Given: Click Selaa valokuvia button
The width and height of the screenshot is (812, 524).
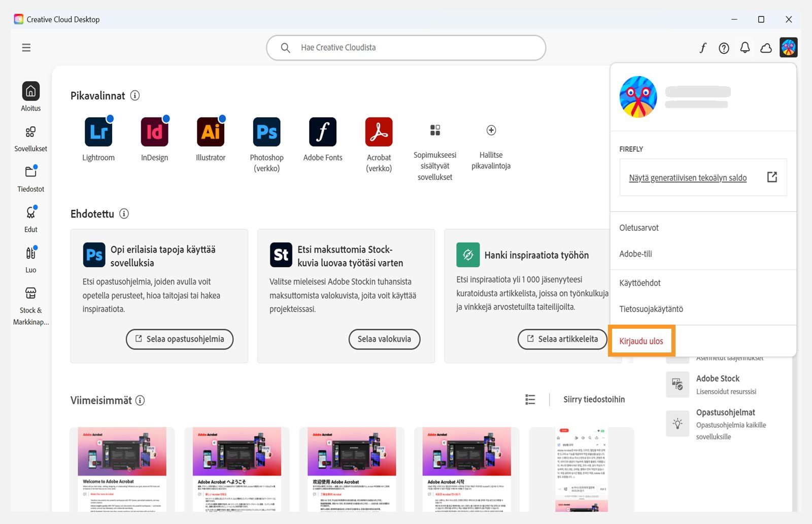Looking at the screenshot, I should [384, 339].
